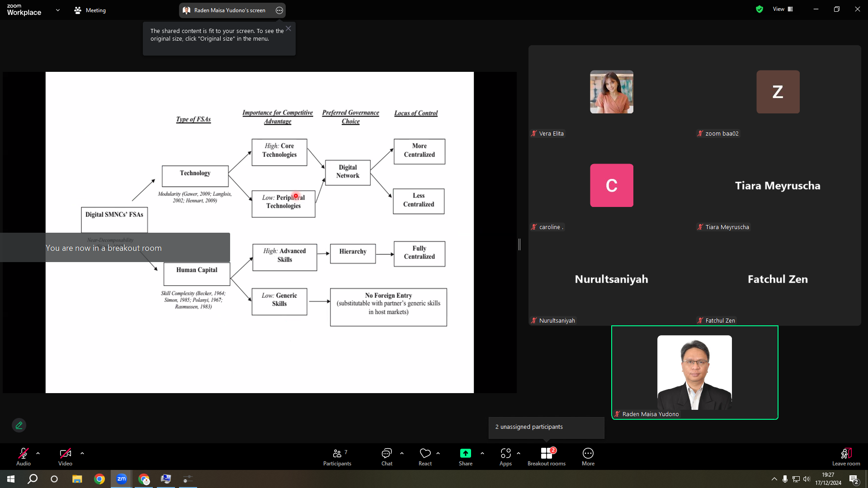
Task: Open network settings tray icon
Action: coord(796,479)
